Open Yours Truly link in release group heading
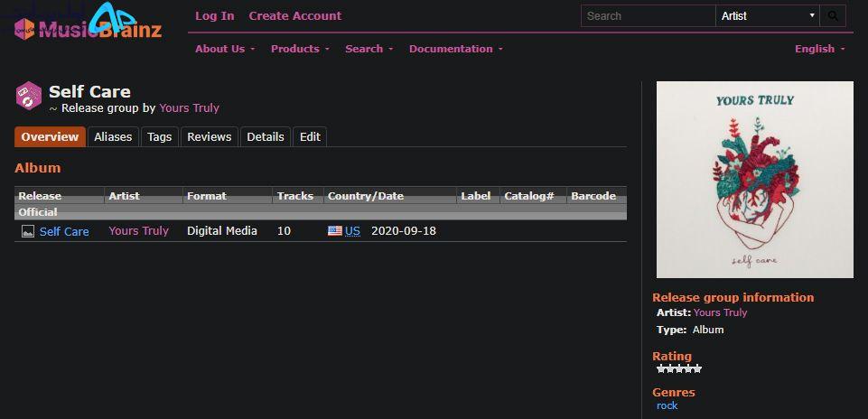Viewport: 868px width, 419px height. (190, 108)
